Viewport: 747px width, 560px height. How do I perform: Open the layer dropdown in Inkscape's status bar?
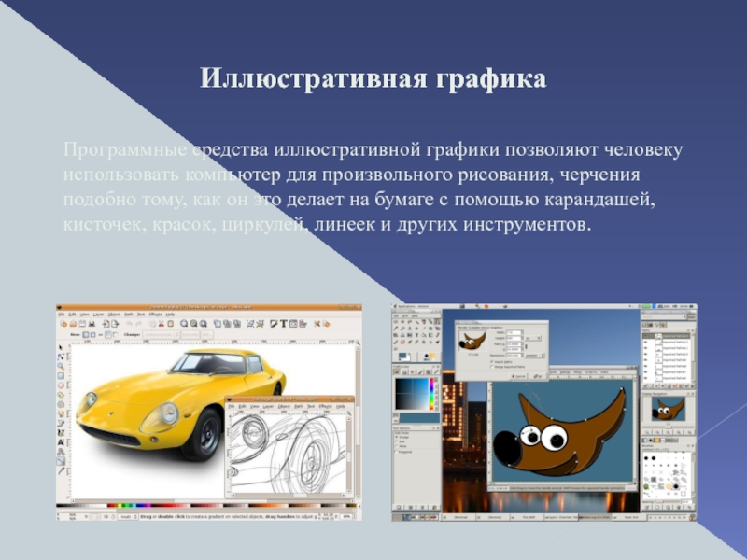click(128, 516)
